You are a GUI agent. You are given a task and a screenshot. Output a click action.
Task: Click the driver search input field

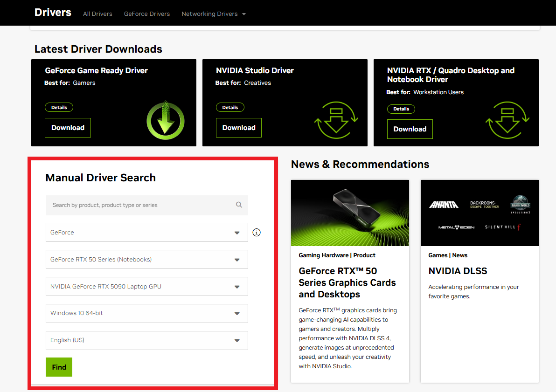click(x=147, y=205)
